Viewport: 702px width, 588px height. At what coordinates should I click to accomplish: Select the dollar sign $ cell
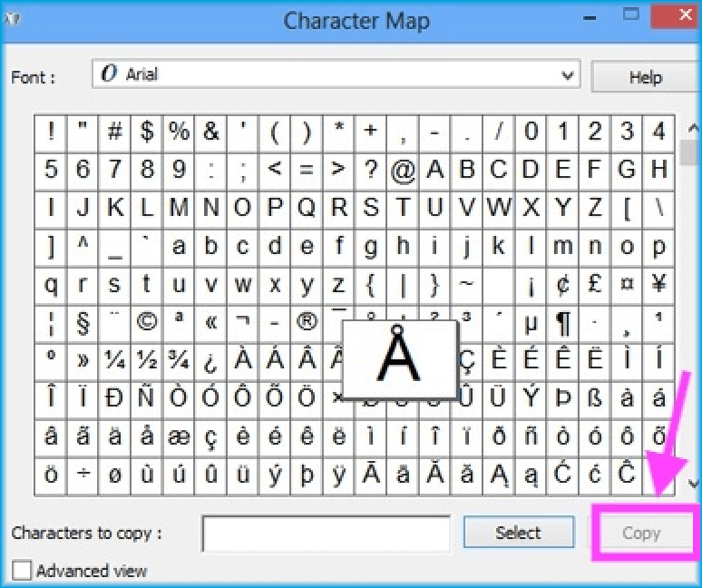(x=146, y=132)
